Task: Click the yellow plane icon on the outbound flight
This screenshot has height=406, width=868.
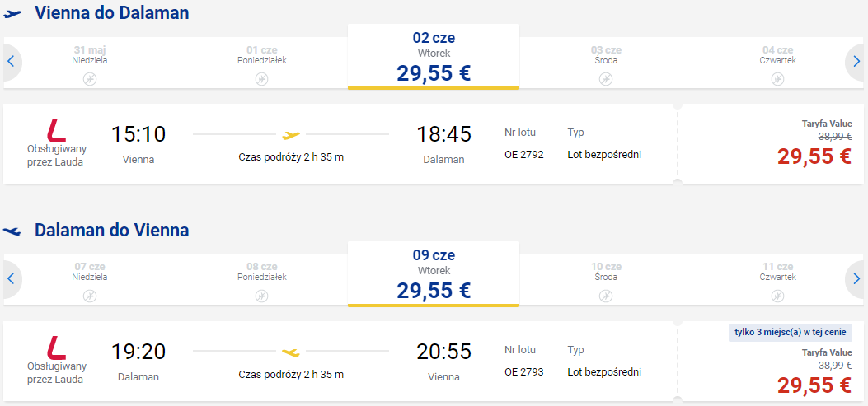Action: point(291,134)
